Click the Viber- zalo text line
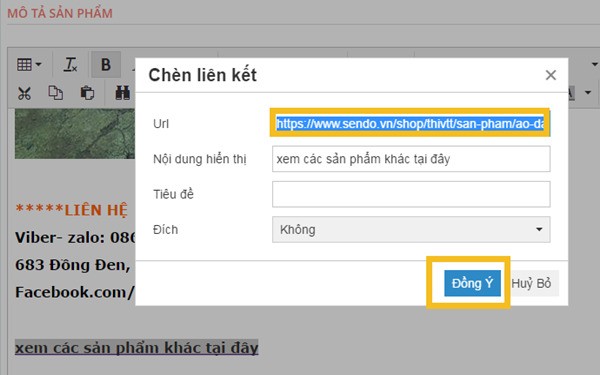The height and width of the screenshot is (375, 600). click(75, 238)
